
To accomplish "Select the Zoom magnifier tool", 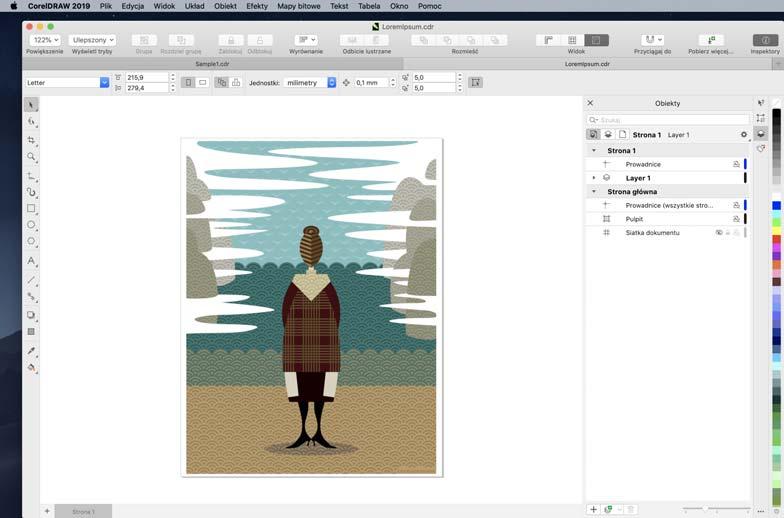I will (x=31, y=156).
